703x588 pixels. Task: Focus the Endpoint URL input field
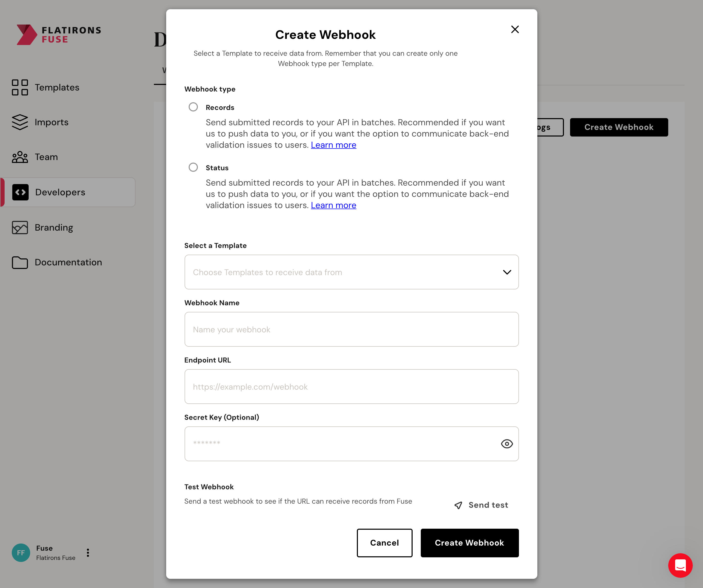tap(352, 387)
